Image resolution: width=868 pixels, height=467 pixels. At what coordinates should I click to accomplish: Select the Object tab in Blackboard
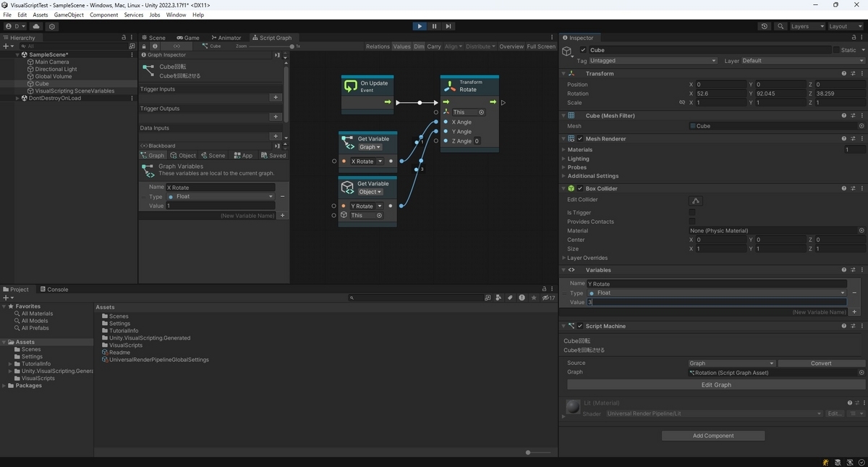[183, 156]
